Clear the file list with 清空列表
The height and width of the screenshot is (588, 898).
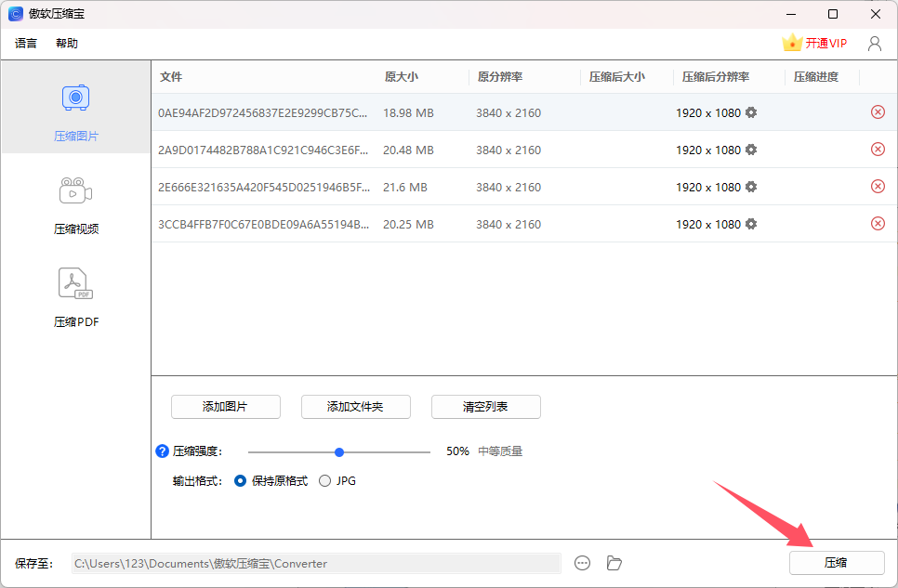coord(485,407)
